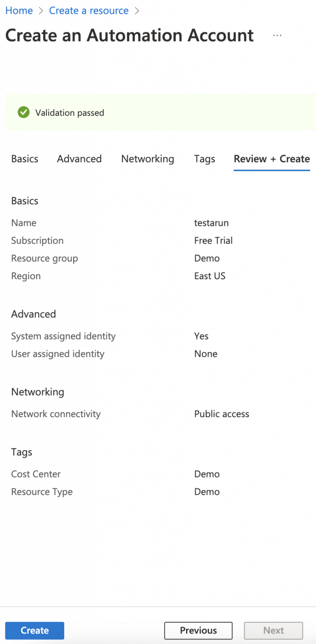Click the Previous button
This screenshot has height=644, width=316.
(198, 631)
